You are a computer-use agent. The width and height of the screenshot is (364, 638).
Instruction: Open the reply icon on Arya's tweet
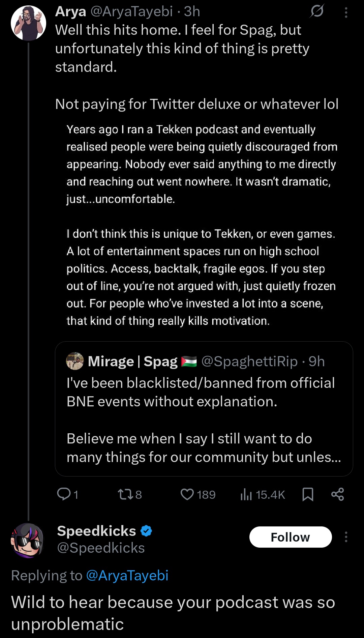click(64, 494)
